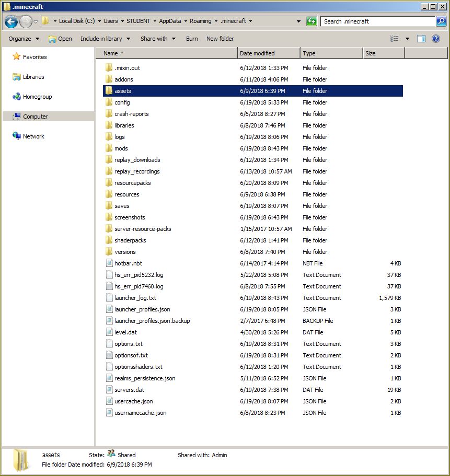Click the Favorites star in sidebar
Screen dimensions: 450x476
(x=17, y=57)
